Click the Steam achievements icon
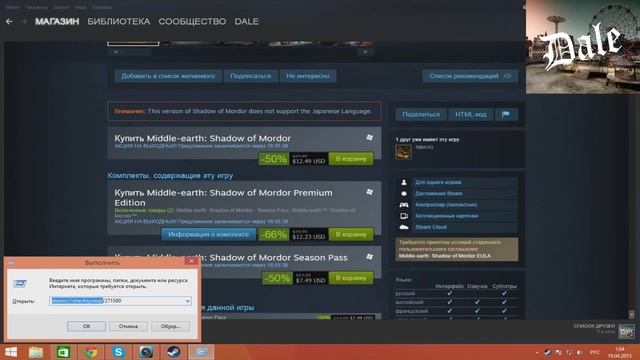This screenshot has width=640, height=360. 404,193
